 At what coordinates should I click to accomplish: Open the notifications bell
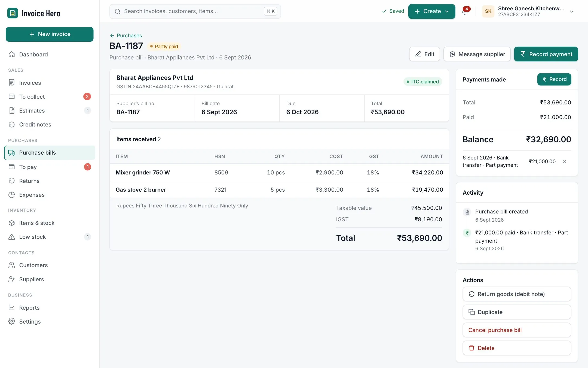(x=465, y=11)
